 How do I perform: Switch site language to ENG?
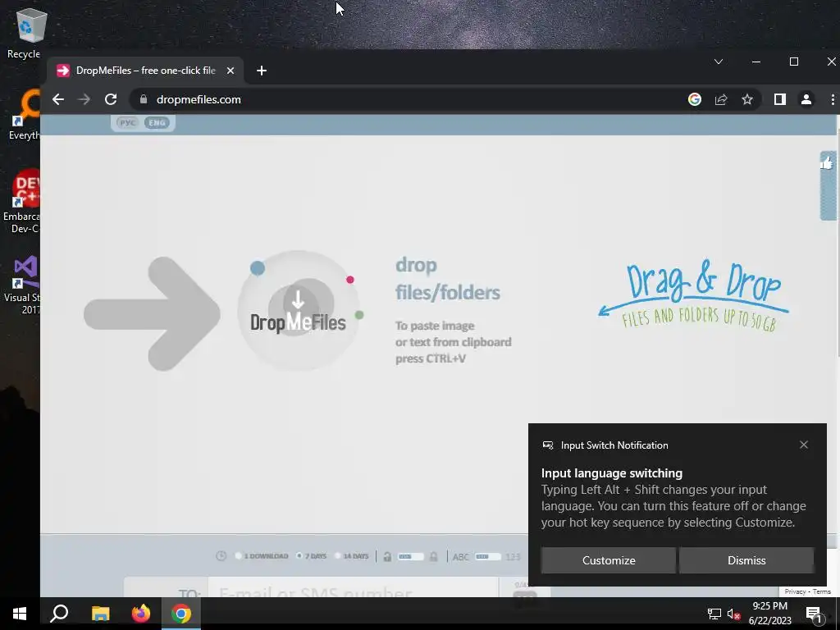click(157, 123)
